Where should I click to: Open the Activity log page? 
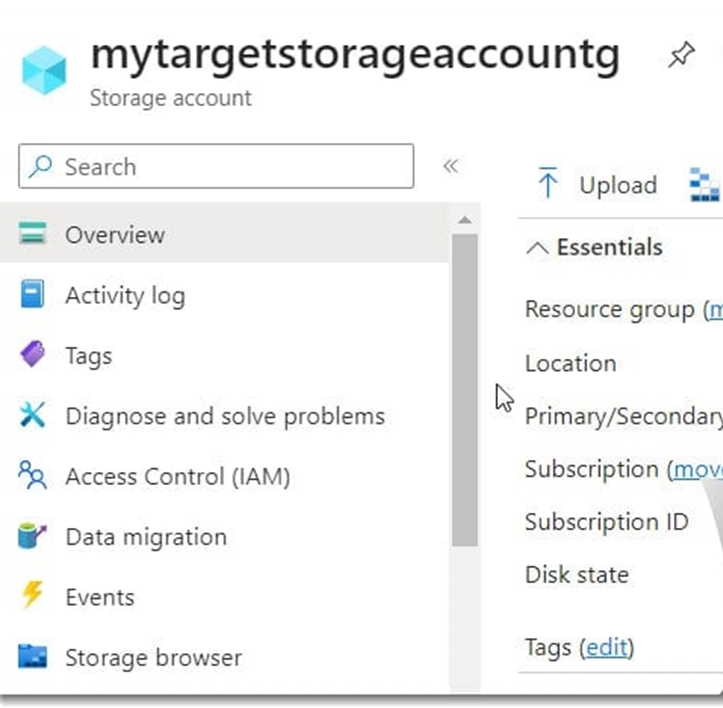pyautogui.click(x=224, y=293)
